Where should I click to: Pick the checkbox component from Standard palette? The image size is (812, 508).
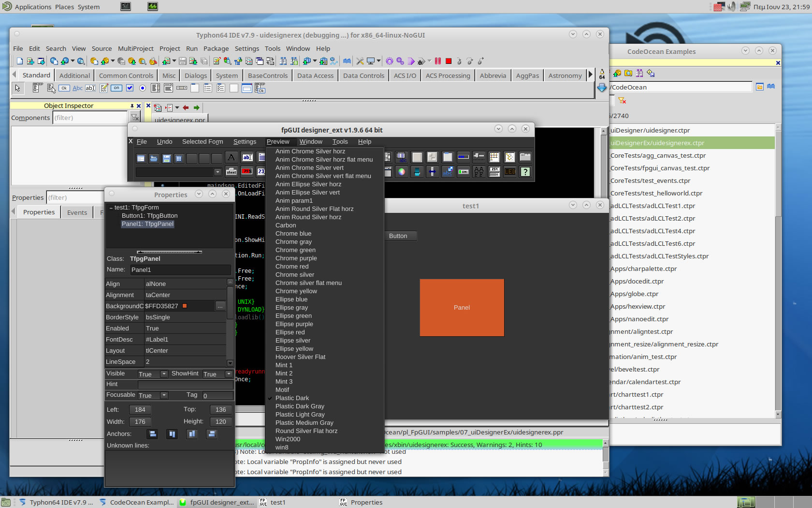pyautogui.click(x=130, y=88)
